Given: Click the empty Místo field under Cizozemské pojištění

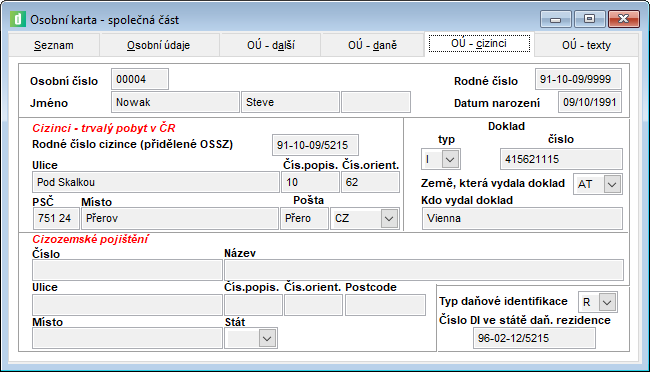Looking at the screenshot, I should [127, 338].
